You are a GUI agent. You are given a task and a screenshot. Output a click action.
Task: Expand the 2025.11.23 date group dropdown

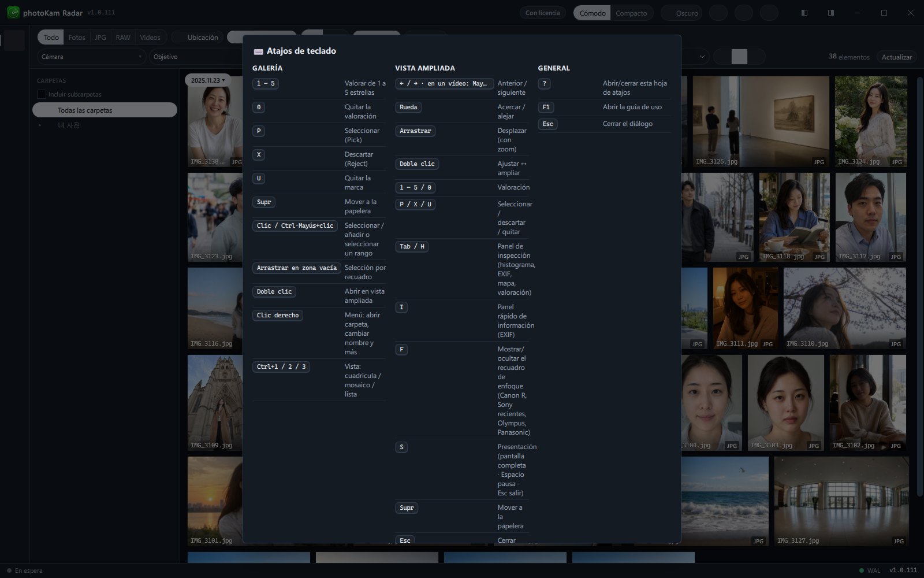tap(207, 80)
